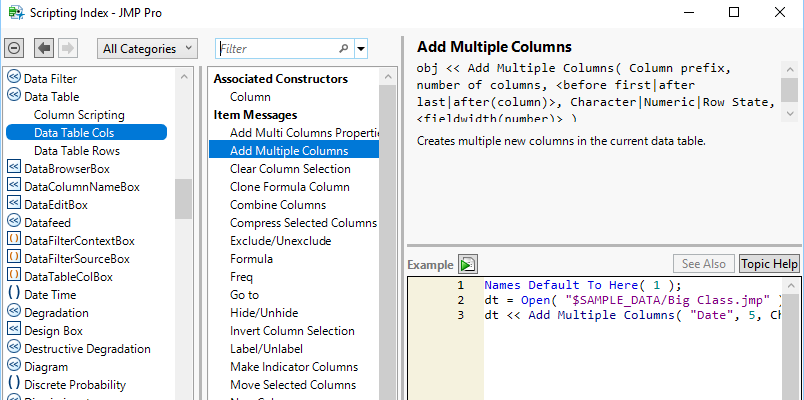Select the Make Indicator Columns message

(294, 367)
